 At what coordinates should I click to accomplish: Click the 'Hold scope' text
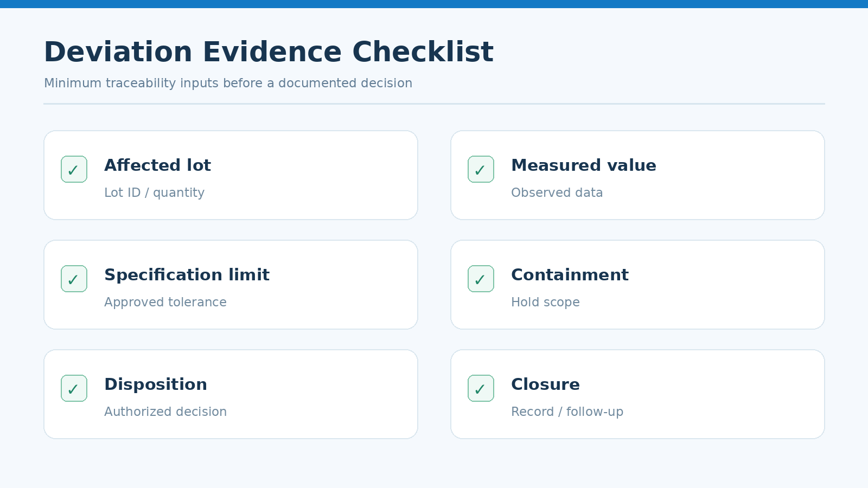pos(545,303)
